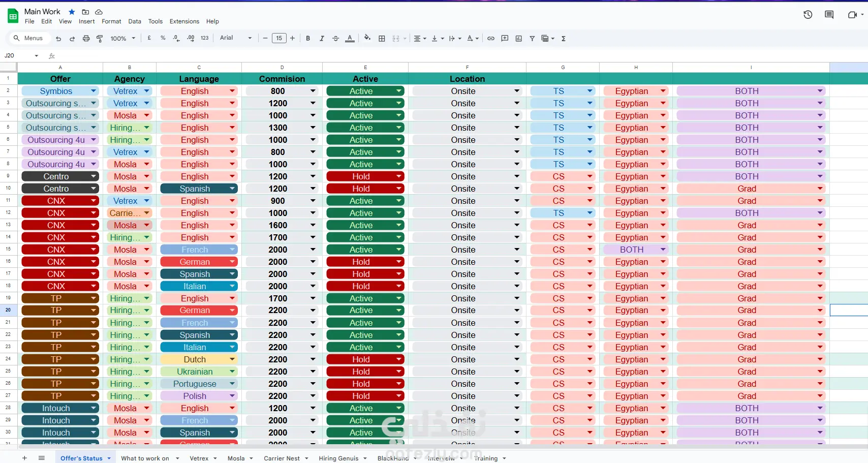Open the Format menu

tap(111, 21)
